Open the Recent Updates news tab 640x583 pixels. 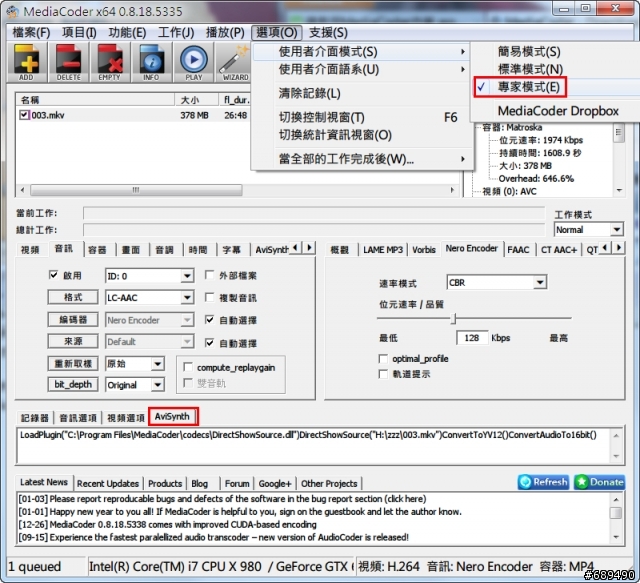tap(108, 483)
